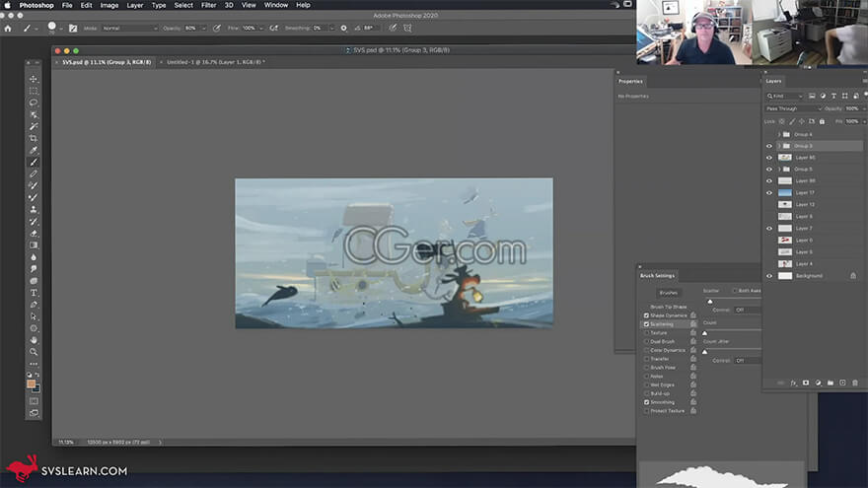Open the Image menu
868x488 pixels.
[x=109, y=5]
